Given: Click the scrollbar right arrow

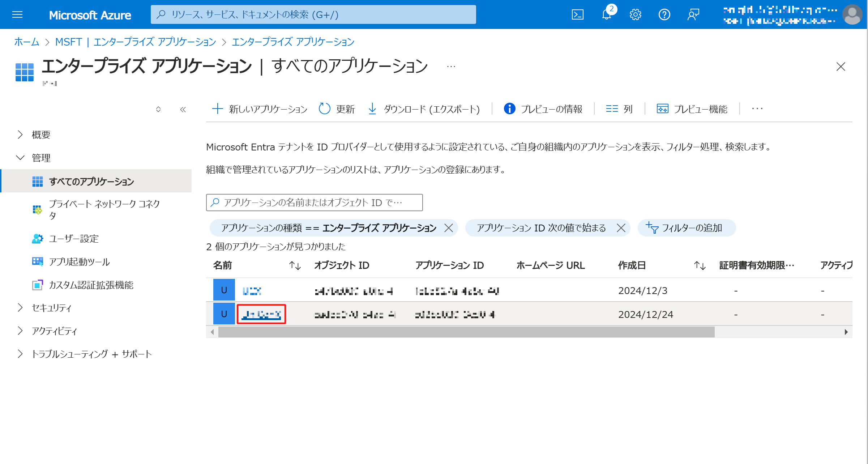Looking at the screenshot, I should click(x=846, y=332).
